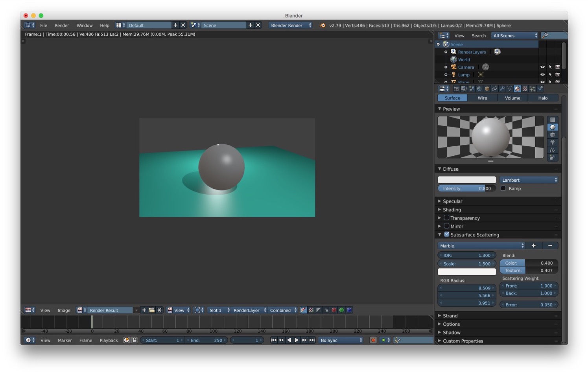Switch material type to Halo
588x374 pixels.
coord(543,98)
